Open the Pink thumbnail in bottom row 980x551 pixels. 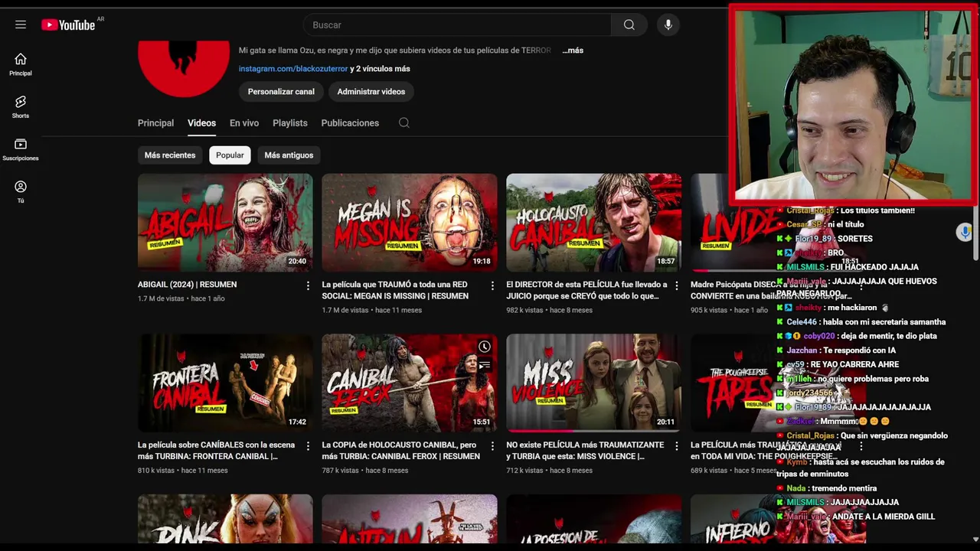(225, 519)
